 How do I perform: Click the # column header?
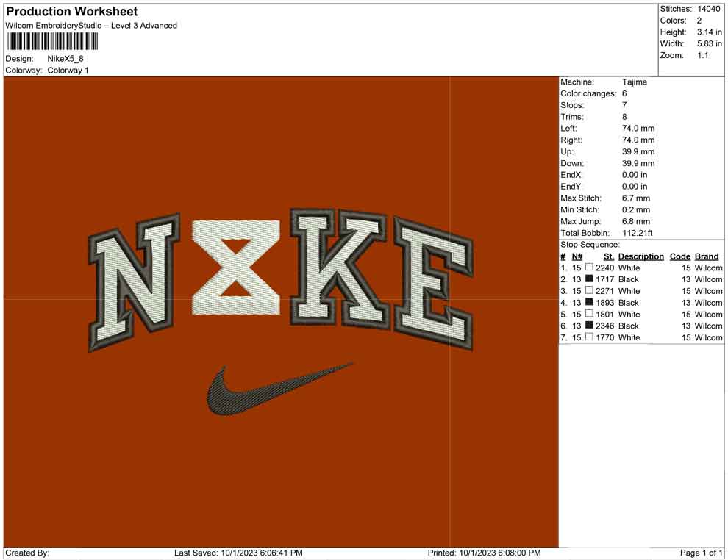pos(563,256)
